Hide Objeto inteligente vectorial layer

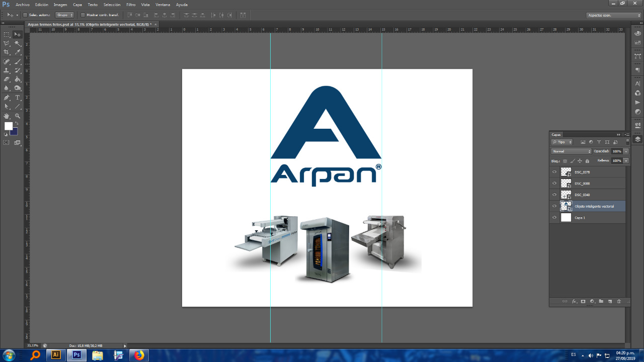tap(554, 206)
